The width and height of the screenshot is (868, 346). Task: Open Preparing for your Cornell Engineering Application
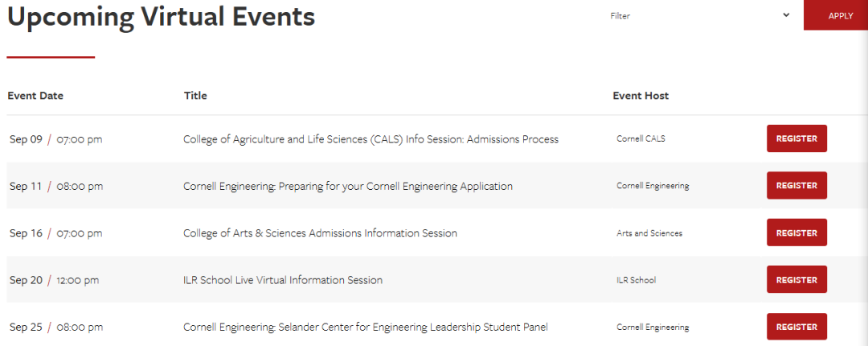coord(348,187)
